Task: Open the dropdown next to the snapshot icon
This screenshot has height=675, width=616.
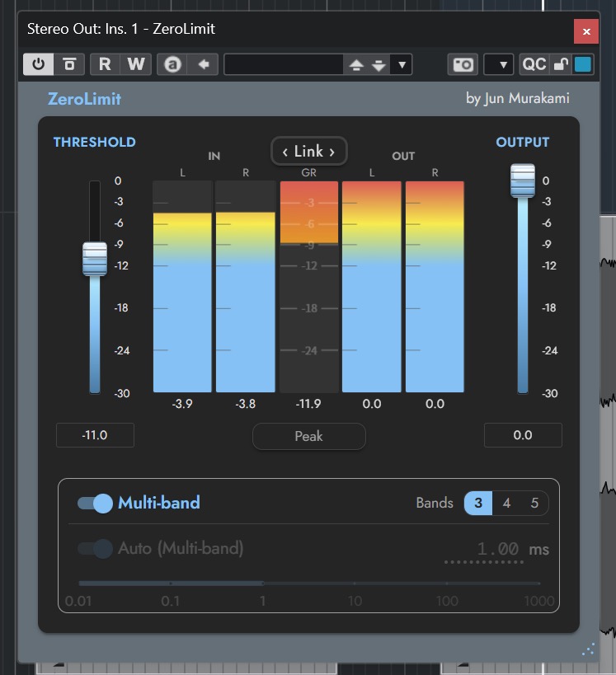Action: (498, 64)
